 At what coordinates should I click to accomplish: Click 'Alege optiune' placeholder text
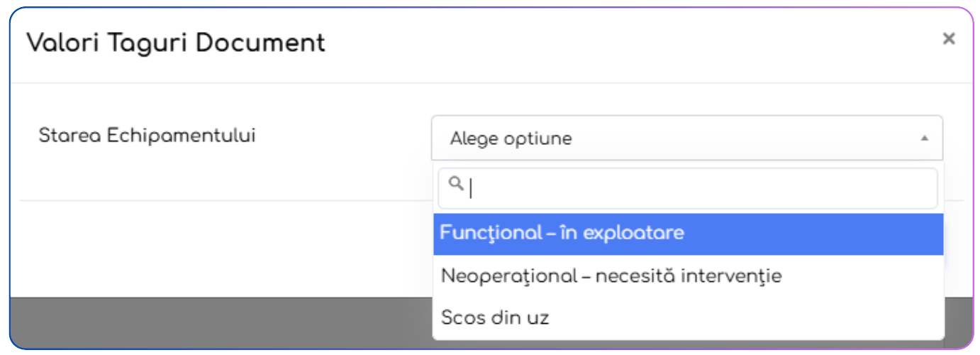pyautogui.click(x=511, y=139)
